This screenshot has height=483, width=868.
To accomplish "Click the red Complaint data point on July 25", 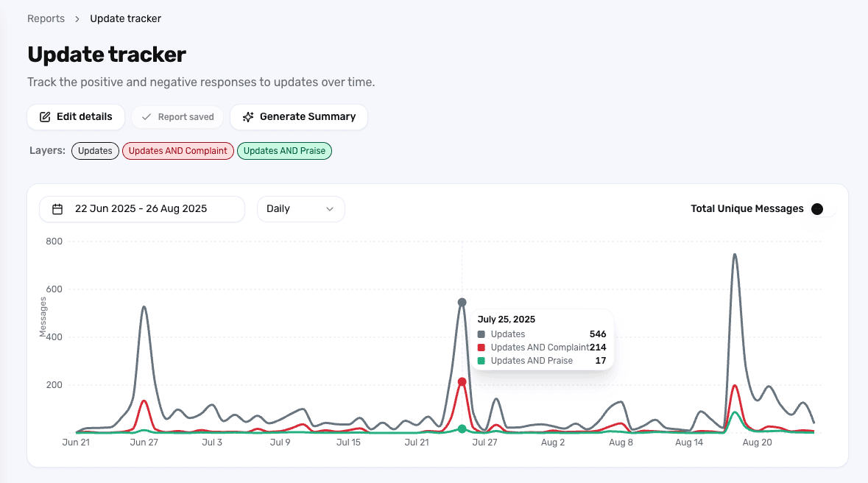I will 462,381.
